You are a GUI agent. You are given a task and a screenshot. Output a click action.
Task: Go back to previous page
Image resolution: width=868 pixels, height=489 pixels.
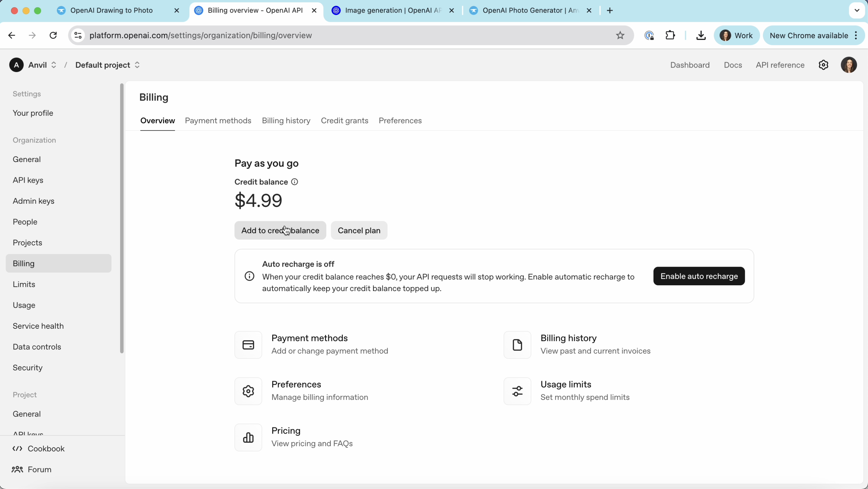coord(11,35)
